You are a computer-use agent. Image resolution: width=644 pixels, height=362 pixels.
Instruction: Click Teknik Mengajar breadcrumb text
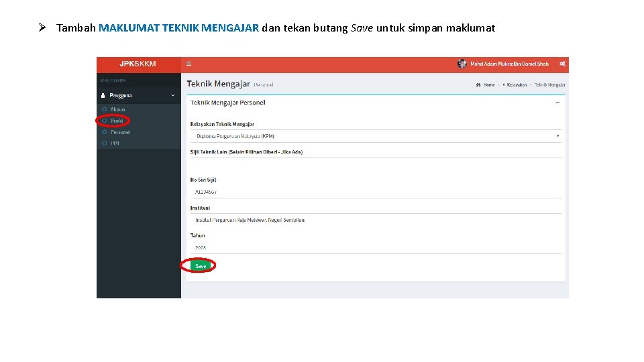click(x=550, y=85)
